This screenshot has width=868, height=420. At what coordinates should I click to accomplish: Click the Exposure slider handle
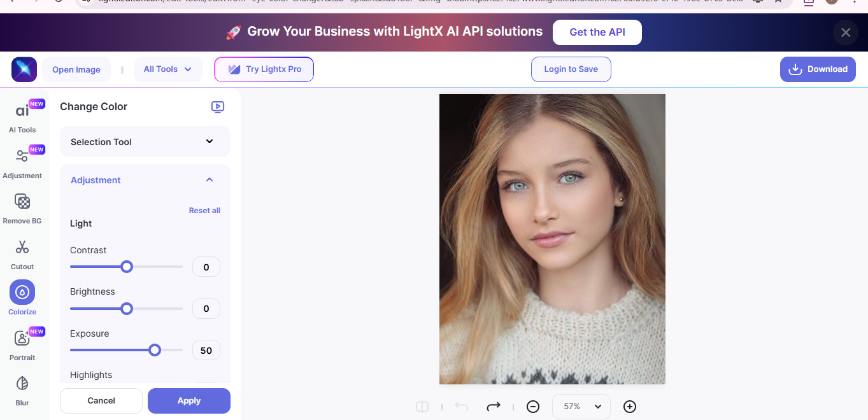[155, 349]
